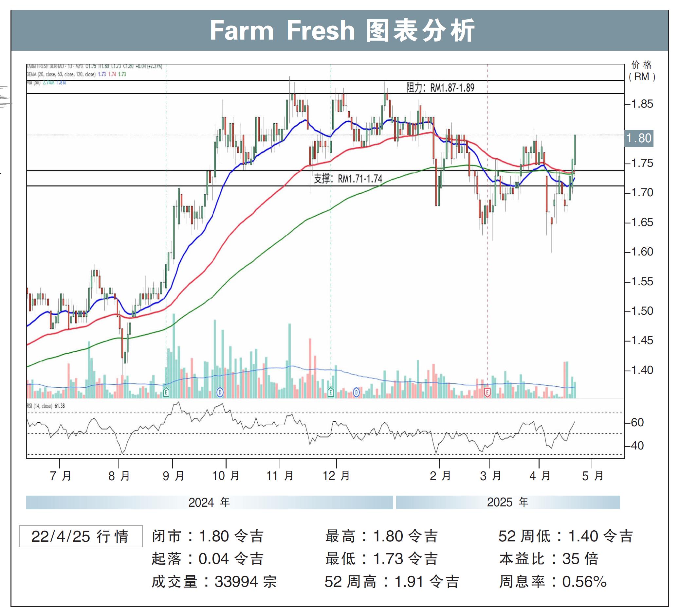Screen dimensions: 680x616
Task: Click the 1.70 price axis tick
Action: click(642, 193)
